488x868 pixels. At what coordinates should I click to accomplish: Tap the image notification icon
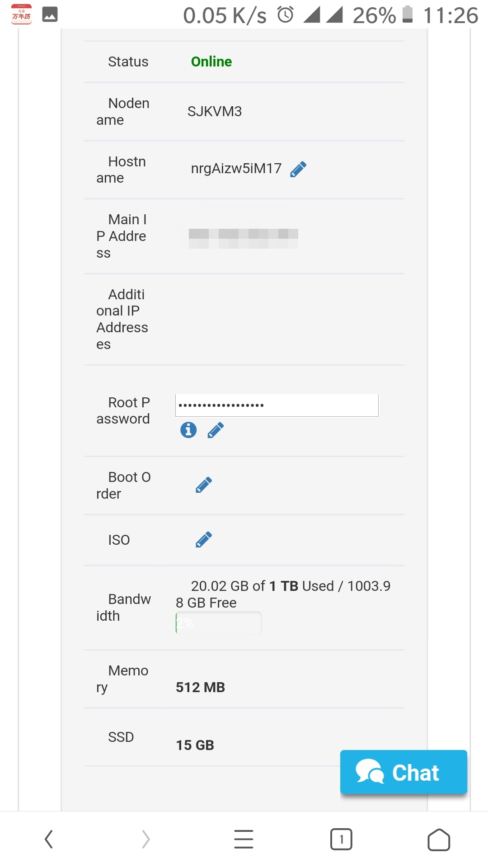coord(50,14)
